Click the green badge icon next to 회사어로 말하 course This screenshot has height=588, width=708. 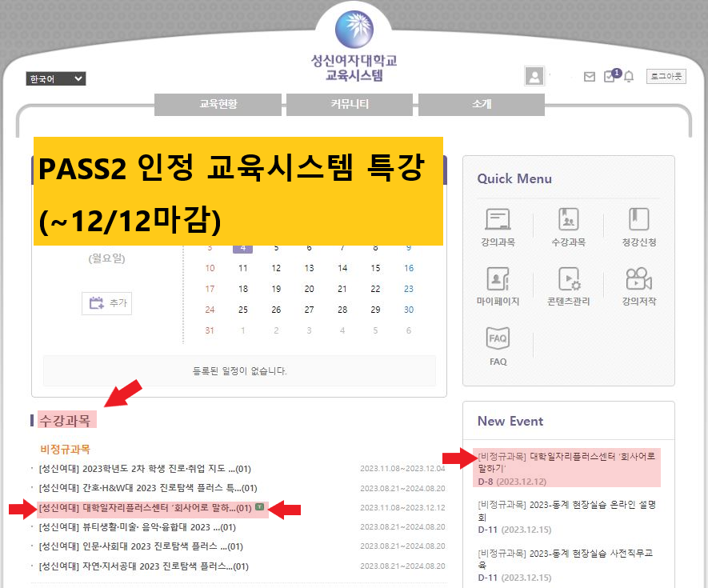259,506
